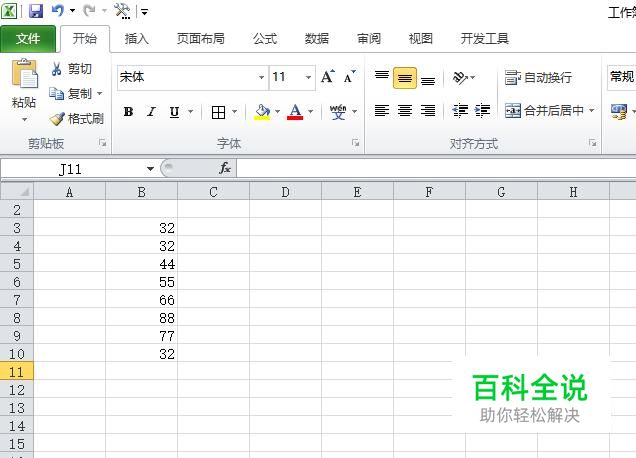Toggle italic formatting
The height and width of the screenshot is (458, 636).
click(x=151, y=112)
